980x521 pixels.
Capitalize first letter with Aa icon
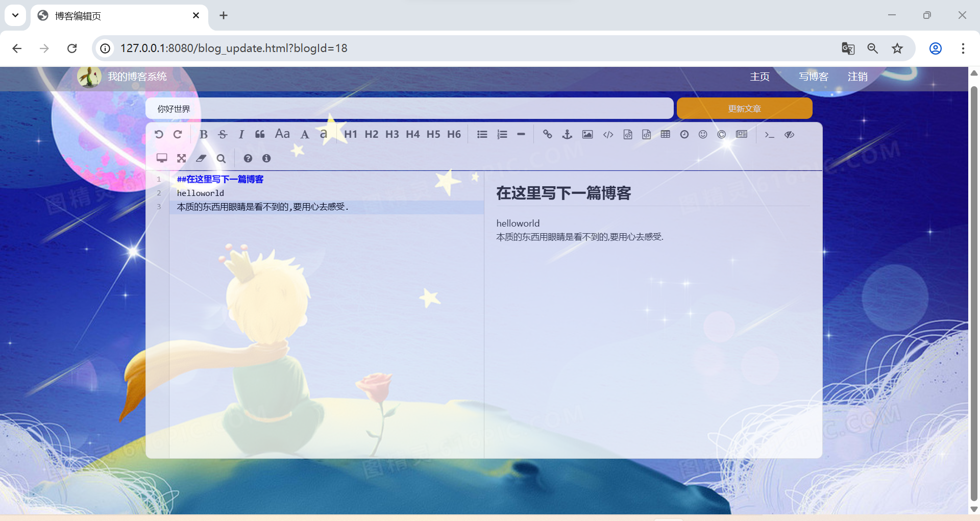coord(282,134)
